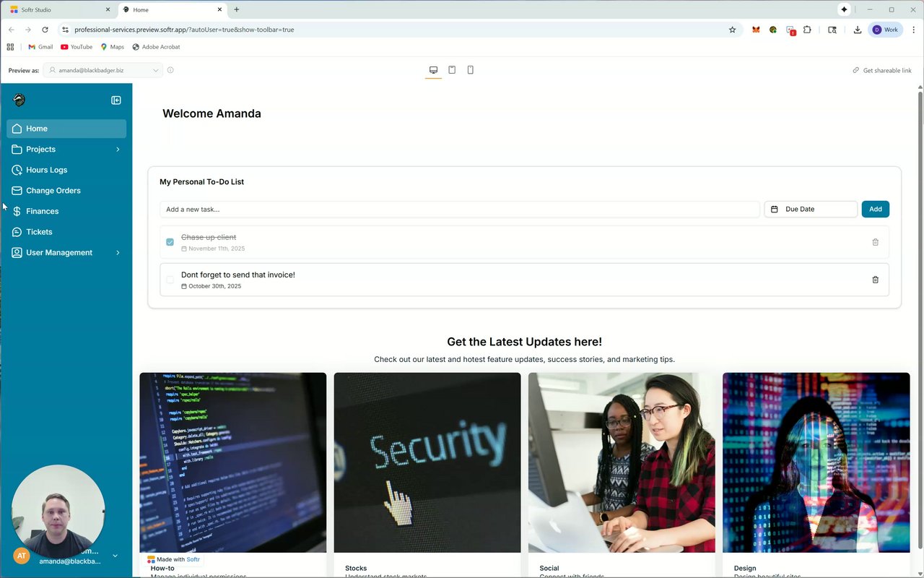Expand the User Management submenu chevron
The height and width of the screenshot is (578, 924).
(x=118, y=253)
